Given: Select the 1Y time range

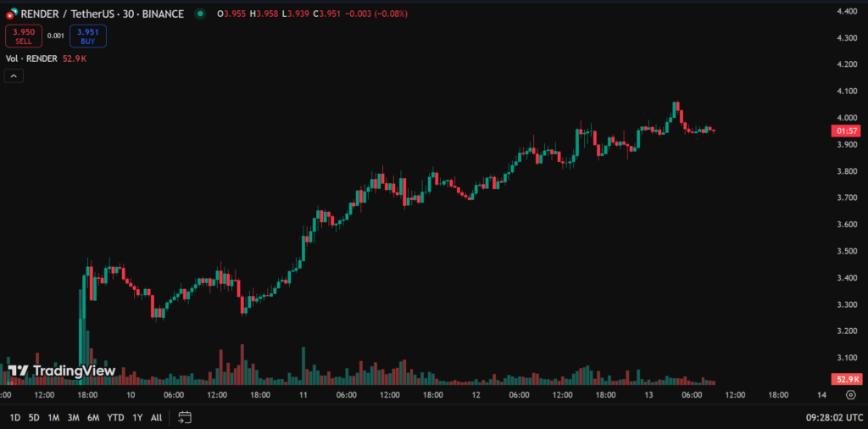Looking at the screenshot, I should tap(137, 417).
